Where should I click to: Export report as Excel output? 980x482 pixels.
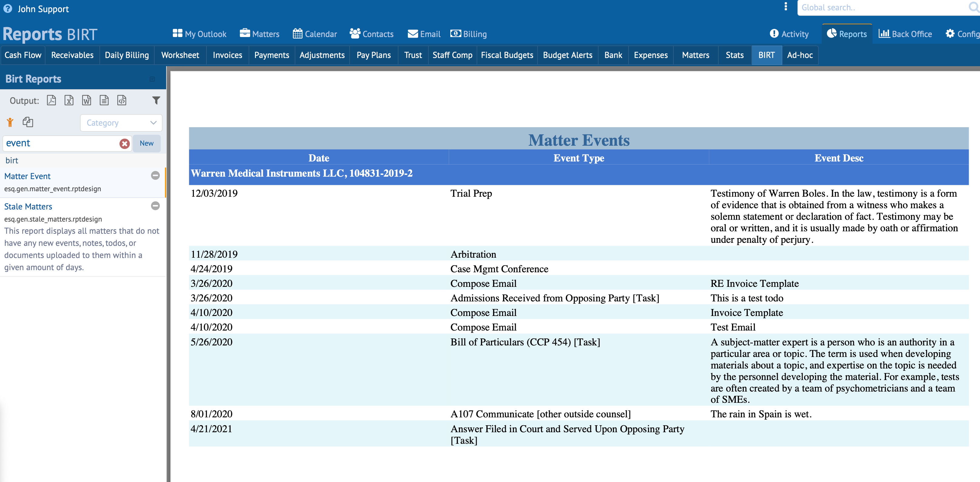coord(69,100)
